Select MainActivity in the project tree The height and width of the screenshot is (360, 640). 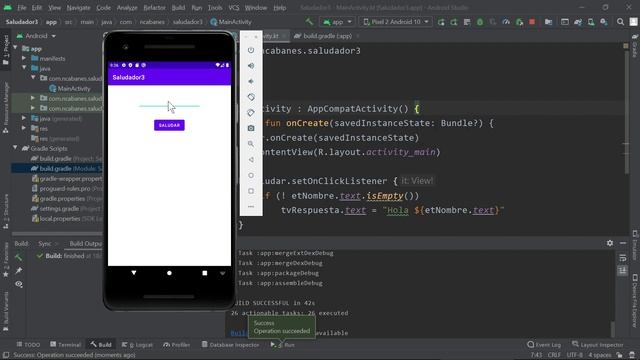click(69, 89)
